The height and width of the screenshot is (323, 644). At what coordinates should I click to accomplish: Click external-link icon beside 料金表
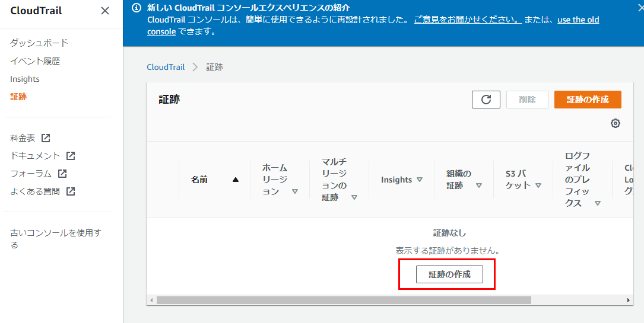(x=46, y=138)
